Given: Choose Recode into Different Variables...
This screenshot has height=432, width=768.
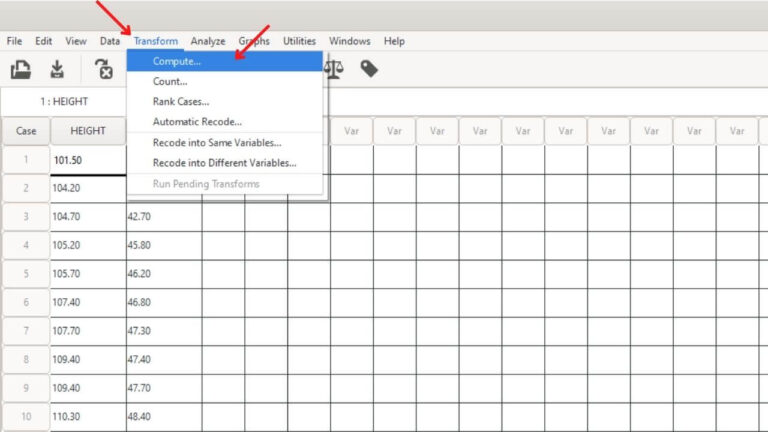Looking at the screenshot, I should [225, 163].
